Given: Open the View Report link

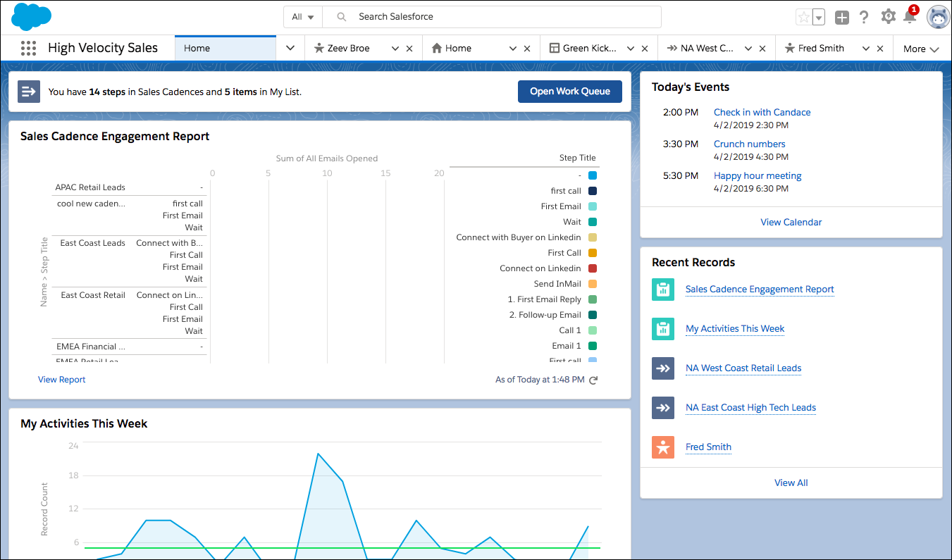Looking at the screenshot, I should point(62,380).
